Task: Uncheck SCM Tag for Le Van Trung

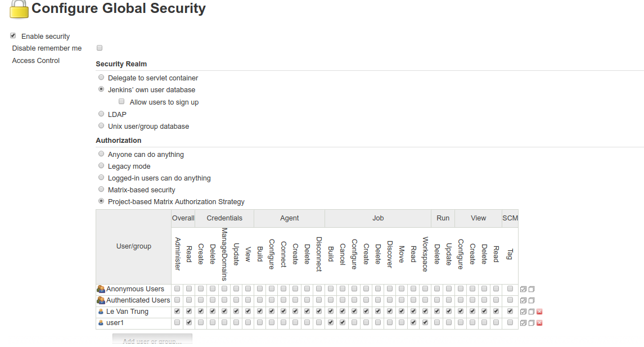Action: click(510, 311)
